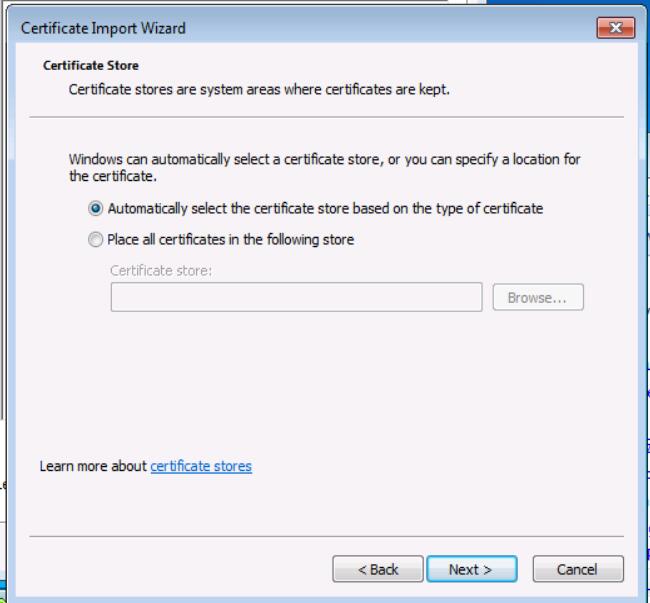Proceed with the Next > button
Screen dimensions: 650x603
[x=471, y=570]
